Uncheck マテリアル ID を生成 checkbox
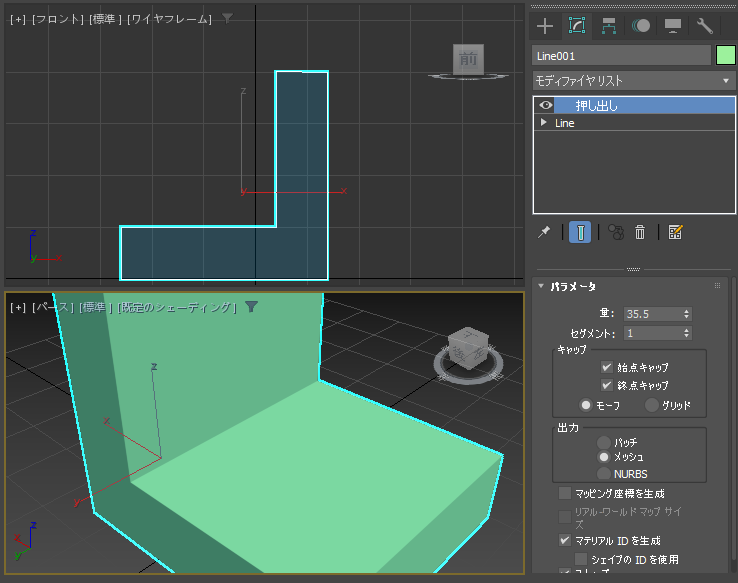 pyautogui.click(x=564, y=540)
